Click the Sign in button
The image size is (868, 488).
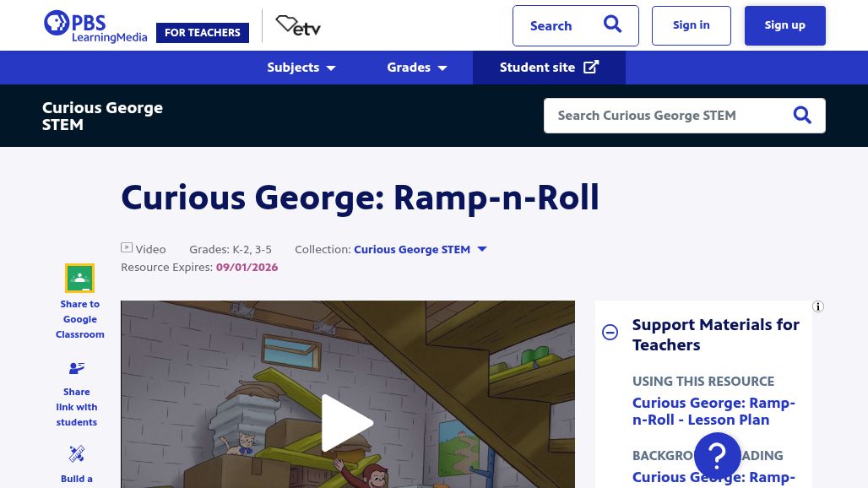[x=691, y=25]
